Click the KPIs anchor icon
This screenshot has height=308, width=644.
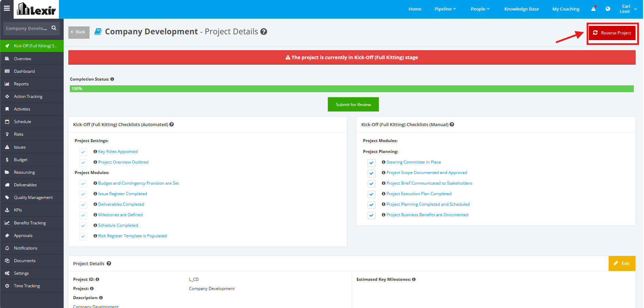click(7, 210)
